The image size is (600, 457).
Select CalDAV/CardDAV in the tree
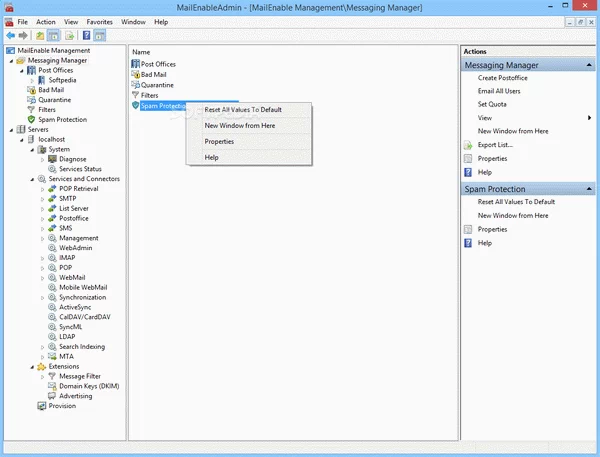tap(85, 317)
